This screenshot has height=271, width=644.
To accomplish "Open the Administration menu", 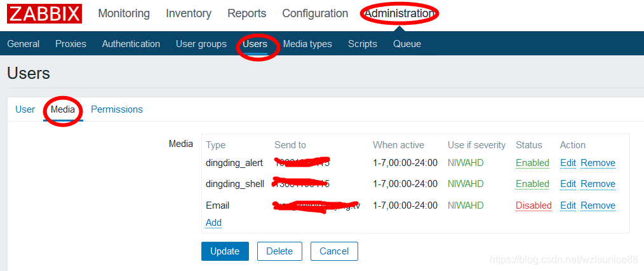I will point(399,13).
